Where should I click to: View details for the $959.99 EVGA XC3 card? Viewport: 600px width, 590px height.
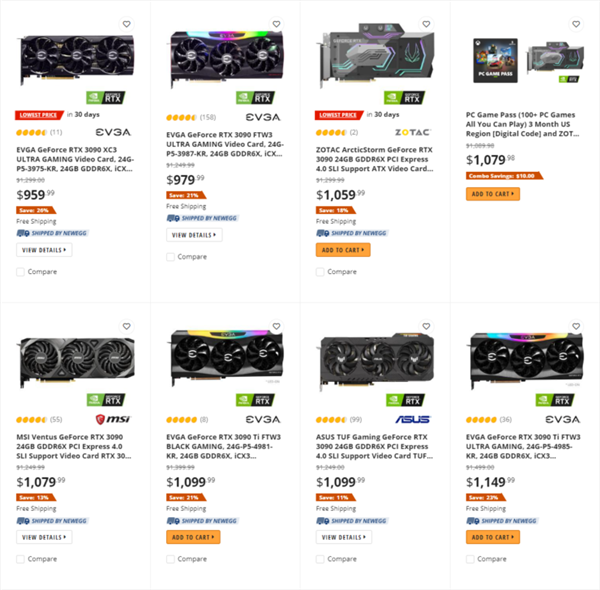[44, 249]
